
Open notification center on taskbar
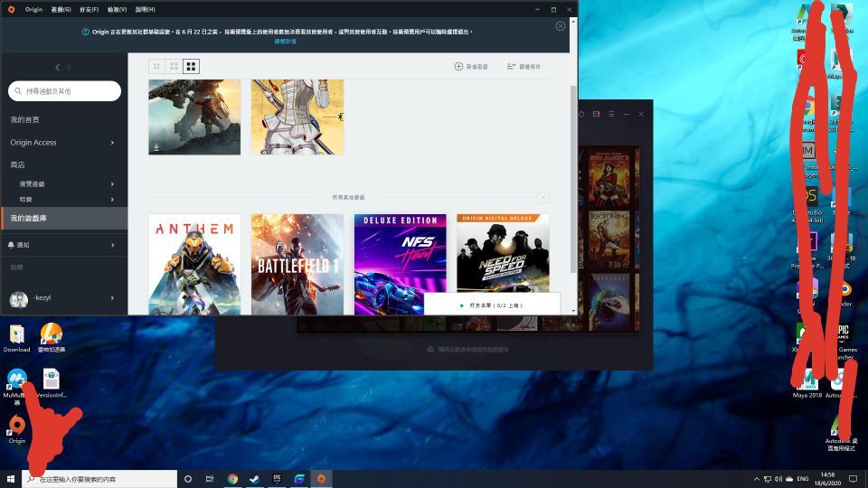[853, 479]
